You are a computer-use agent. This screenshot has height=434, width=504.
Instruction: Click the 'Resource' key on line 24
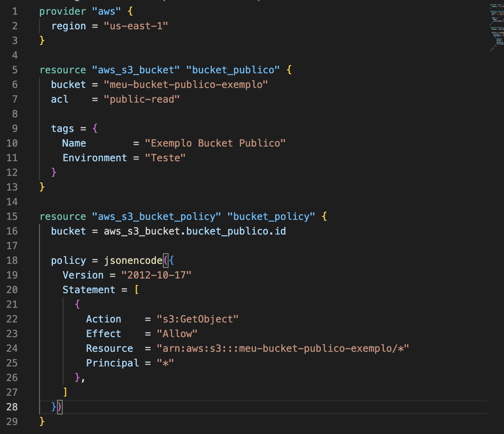110,349
